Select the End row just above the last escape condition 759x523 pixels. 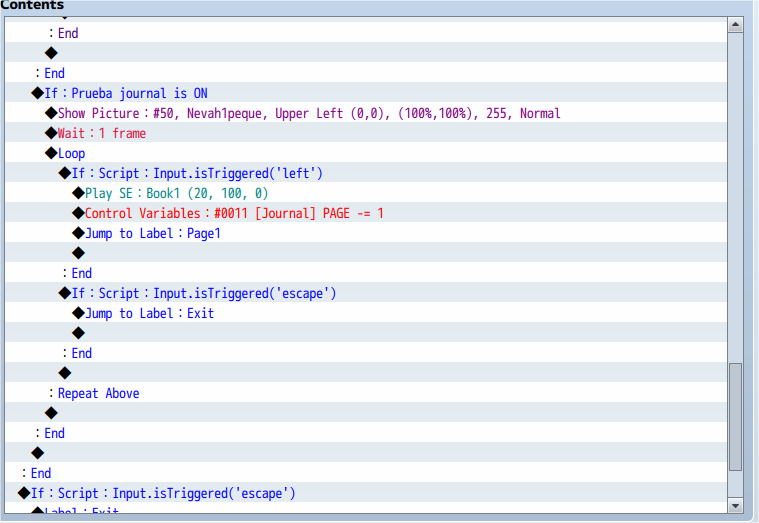click(x=365, y=473)
